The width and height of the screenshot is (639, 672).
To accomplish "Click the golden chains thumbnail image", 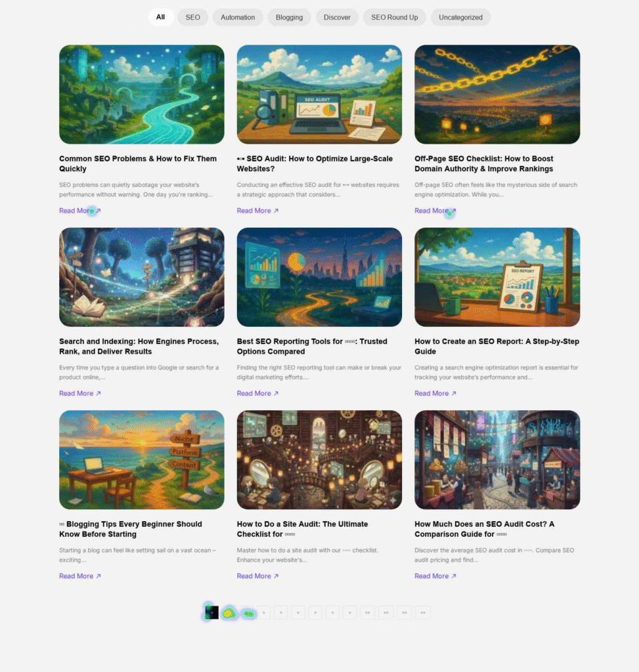I will point(497,94).
